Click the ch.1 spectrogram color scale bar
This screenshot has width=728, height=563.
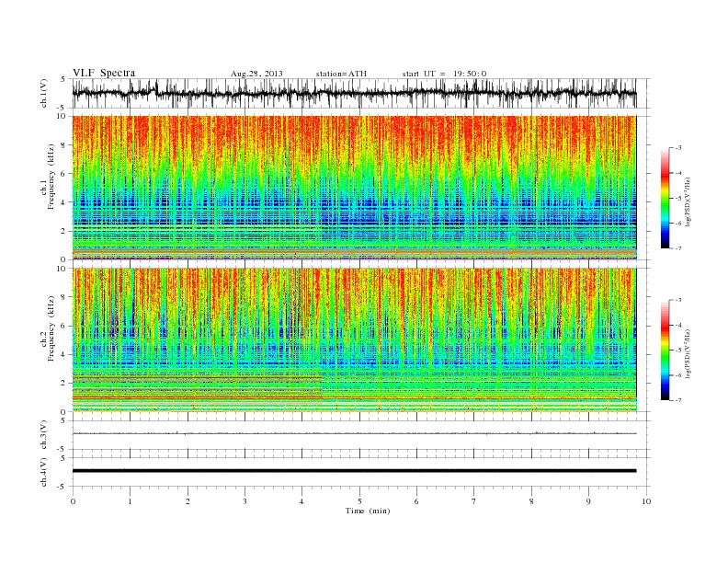pos(665,198)
